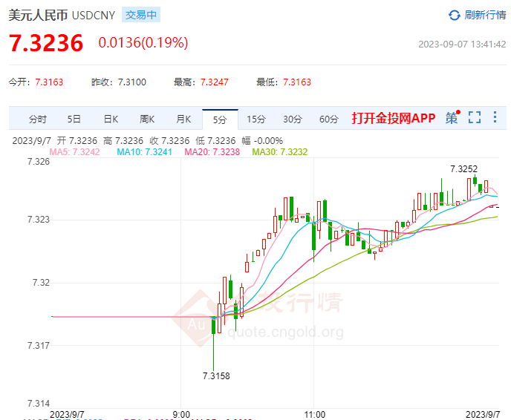
Task: Switch to the 分时 time-sharing tab
Action: pos(38,119)
